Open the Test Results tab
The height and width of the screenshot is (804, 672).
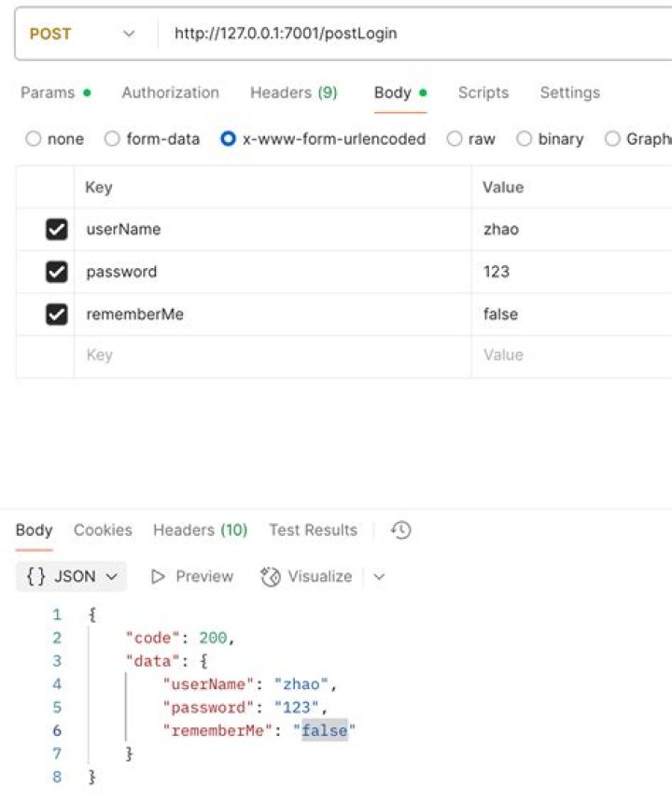pyautogui.click(x=314, y=529)
